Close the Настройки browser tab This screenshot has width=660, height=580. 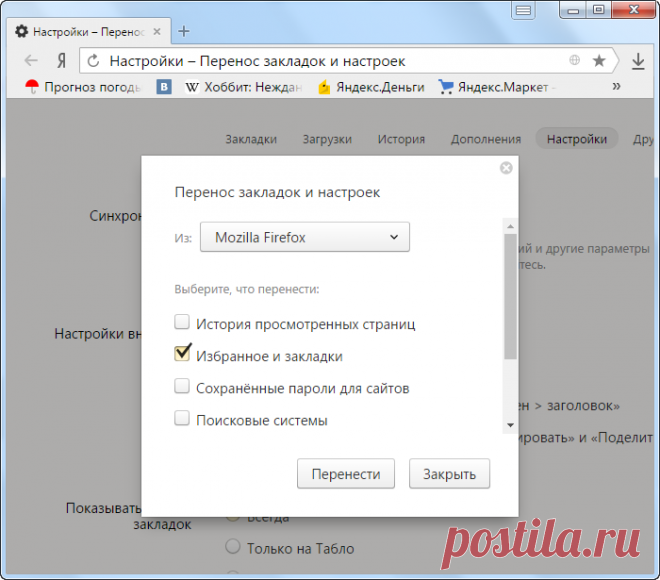tap(157, 32)
